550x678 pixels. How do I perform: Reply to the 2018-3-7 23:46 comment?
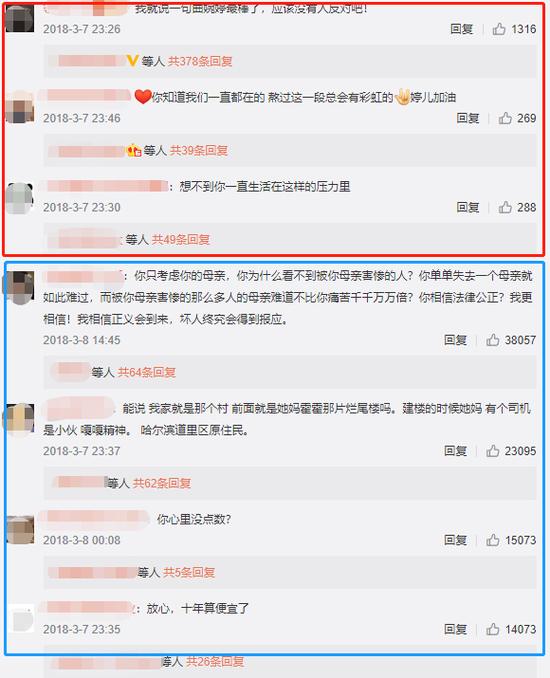pyautogui.click(x=468, y=118)
